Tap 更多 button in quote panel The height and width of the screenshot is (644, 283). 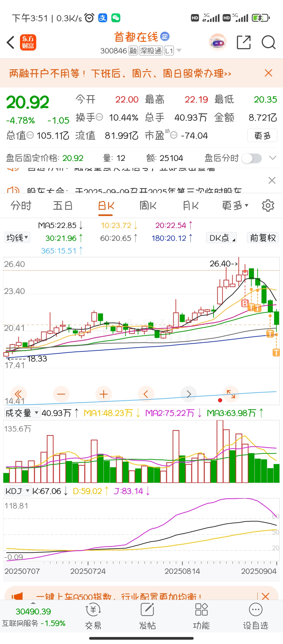[262, 135]
